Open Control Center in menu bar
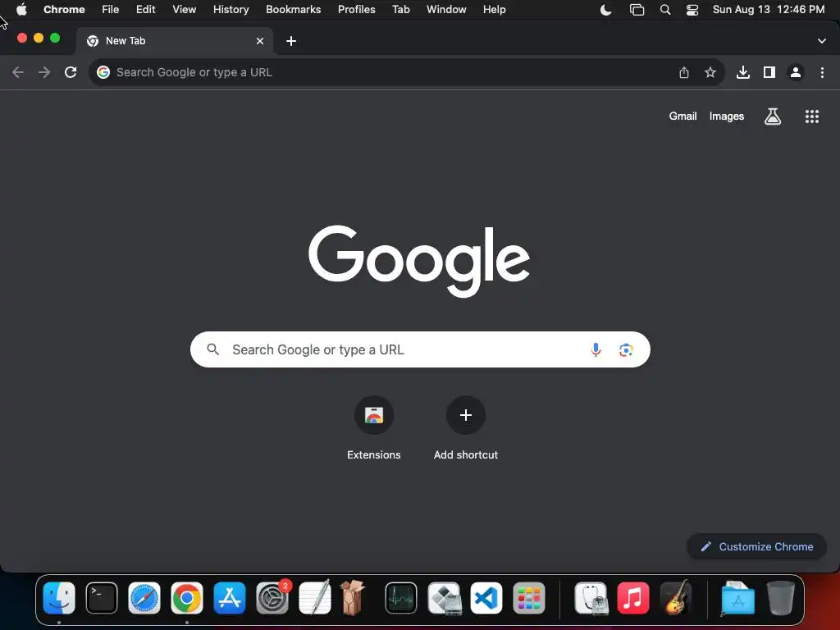Viewport: 840px width, 630px height. (692, 10)
